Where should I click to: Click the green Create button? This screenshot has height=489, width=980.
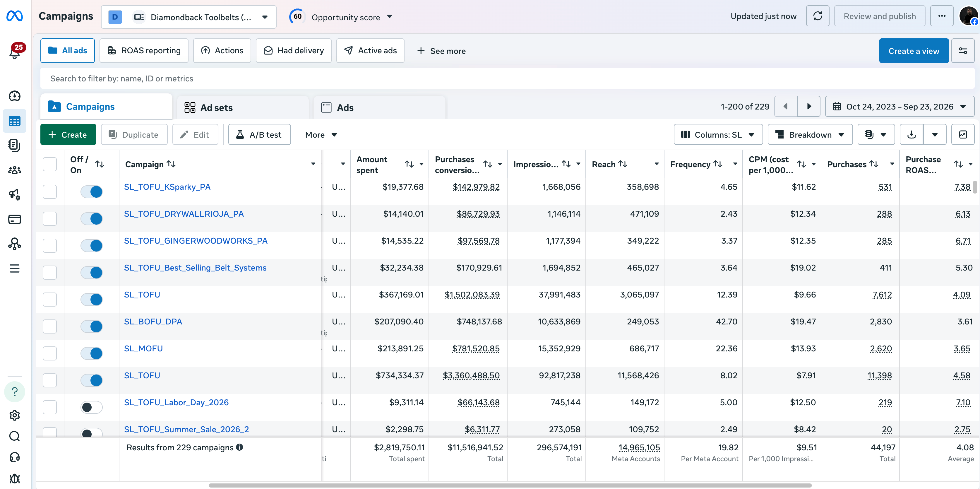(x=68, y=134)
